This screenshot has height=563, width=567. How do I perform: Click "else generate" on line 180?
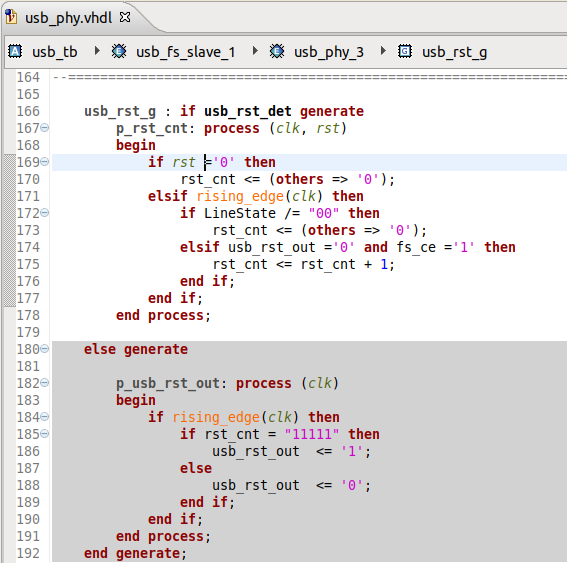pos(136,349)
